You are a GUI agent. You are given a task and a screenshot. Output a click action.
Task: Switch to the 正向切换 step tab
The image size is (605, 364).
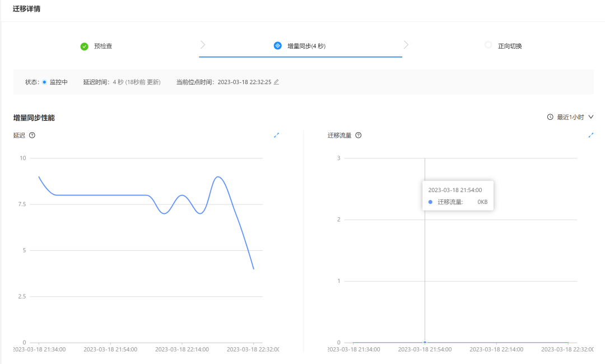point(503,45)
